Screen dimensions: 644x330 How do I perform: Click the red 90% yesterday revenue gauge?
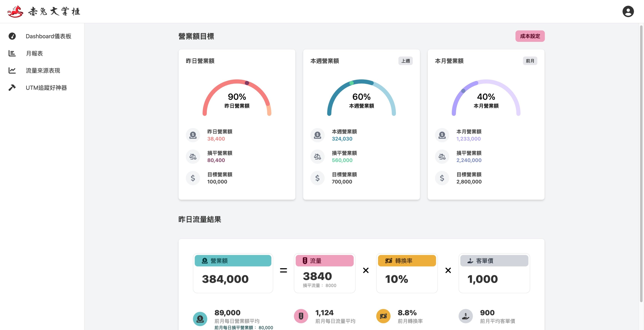coord(237,98)
